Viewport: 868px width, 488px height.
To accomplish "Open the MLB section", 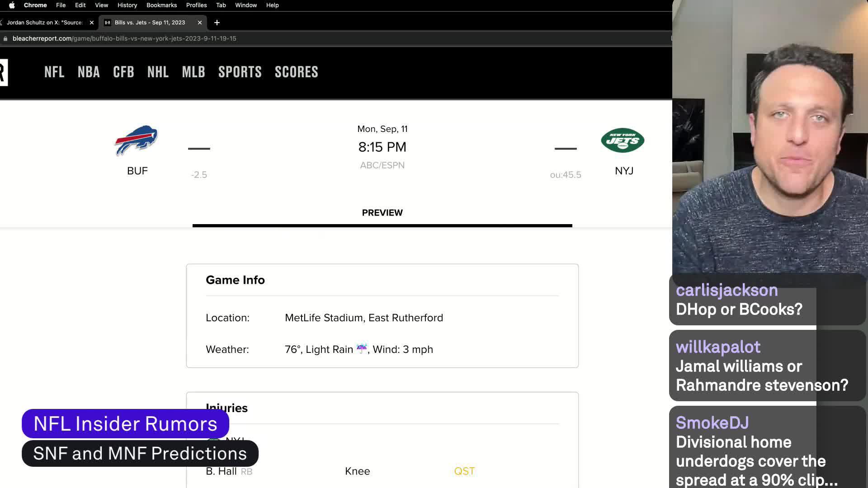I will pyautogui.click(x=193, y=72).
